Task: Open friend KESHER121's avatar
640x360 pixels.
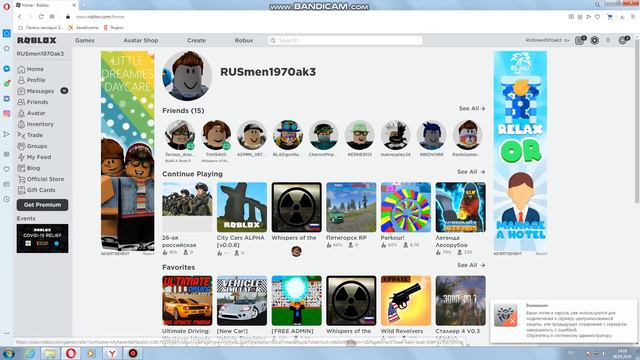Action: coord(360,135)
